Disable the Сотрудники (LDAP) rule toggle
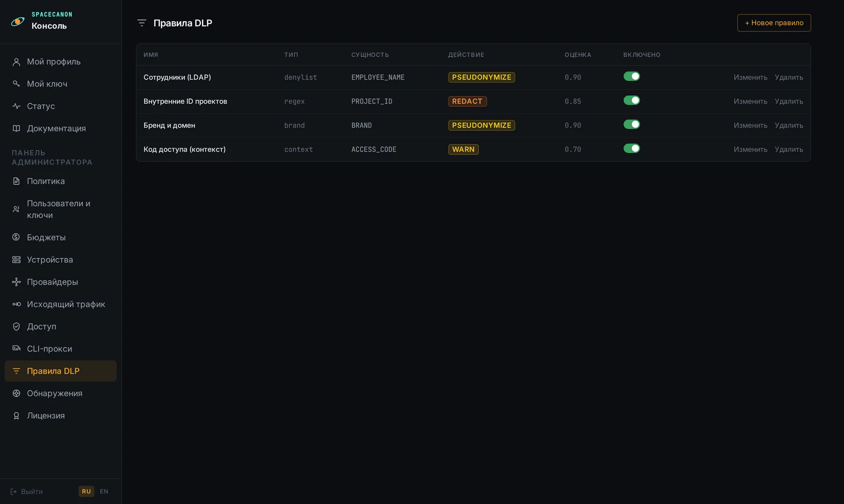 click(632, 76)
